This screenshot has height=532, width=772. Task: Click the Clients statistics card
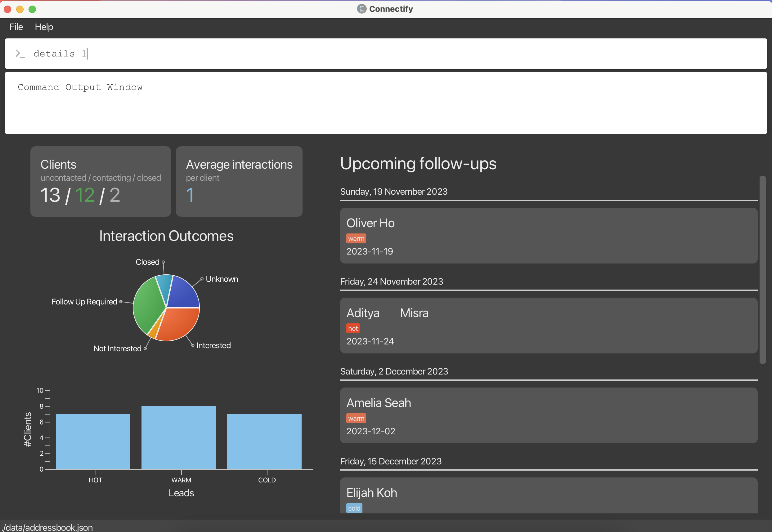(x=101, y=182)
